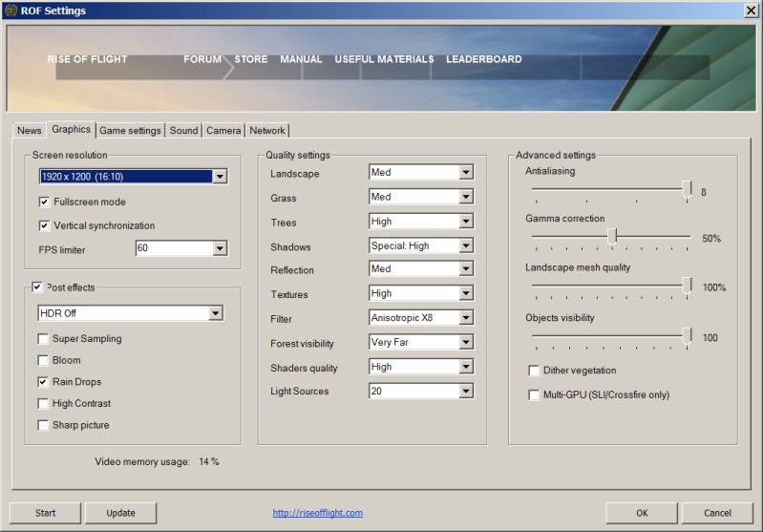Open the STORE banner link
Image resolution: width=763 pixels, height=532 pixels.
click(x=251, y=59)
